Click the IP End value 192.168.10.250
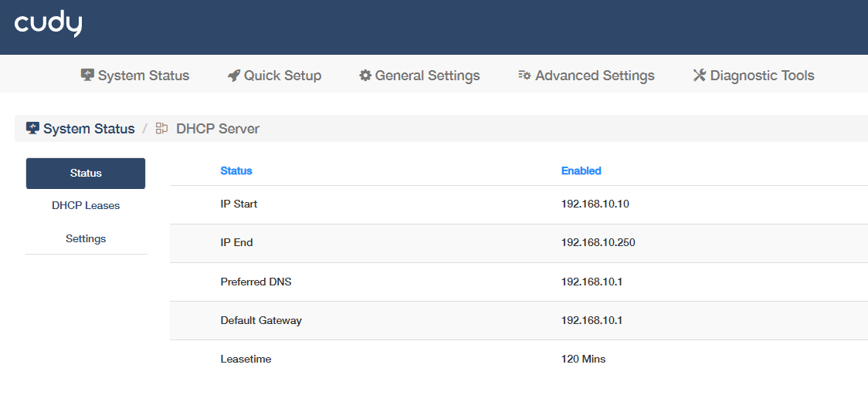This screenshot has width=868, height=405. click(x=598, y=243)
